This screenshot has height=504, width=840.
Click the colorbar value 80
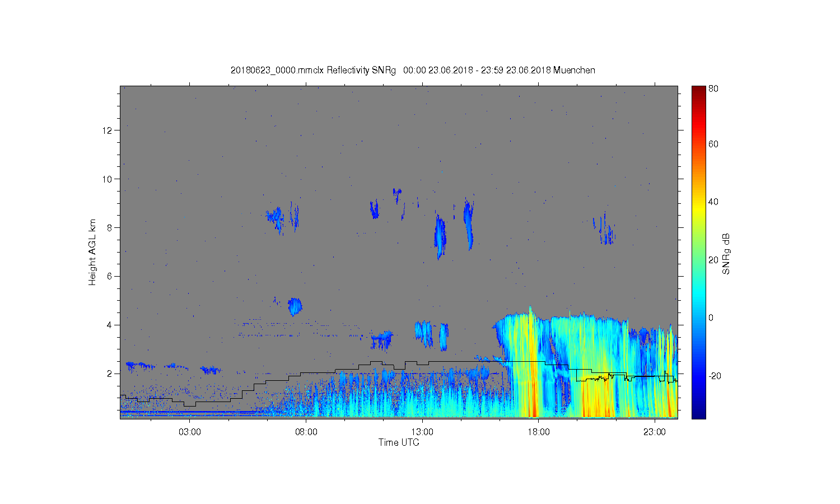[x=713, y=88]
